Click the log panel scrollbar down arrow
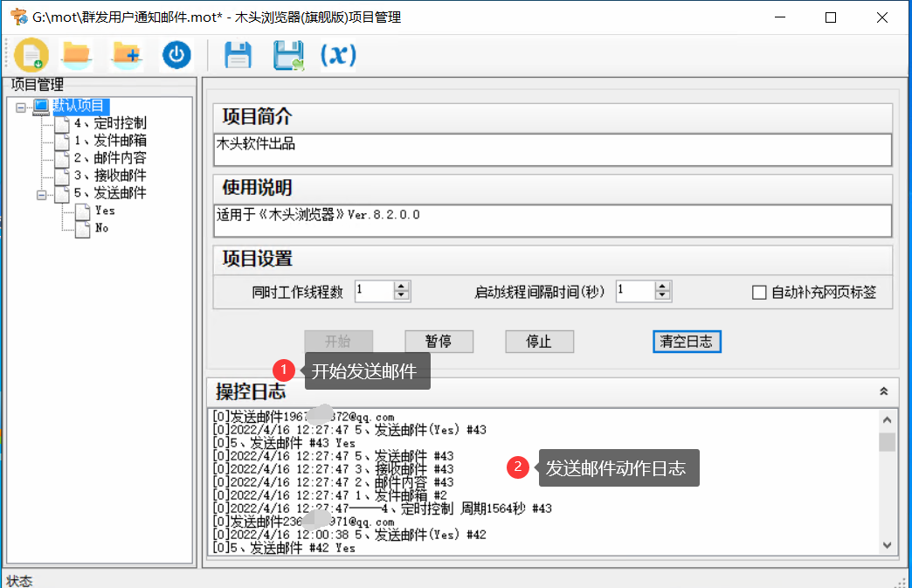 pos(888,547)
